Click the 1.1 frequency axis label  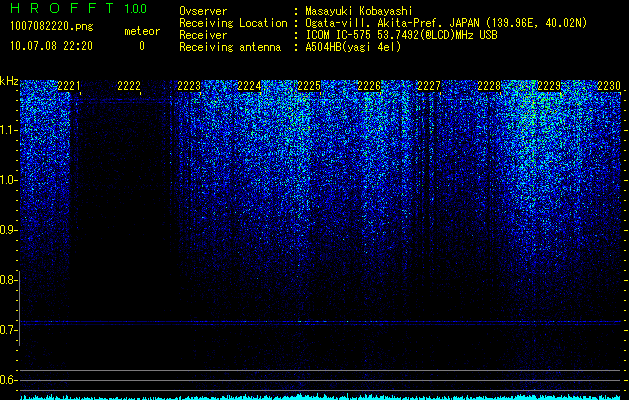pos(7,130)
